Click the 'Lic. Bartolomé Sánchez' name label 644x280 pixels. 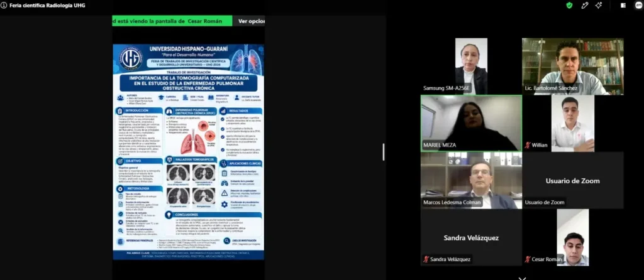click(551, 88)
